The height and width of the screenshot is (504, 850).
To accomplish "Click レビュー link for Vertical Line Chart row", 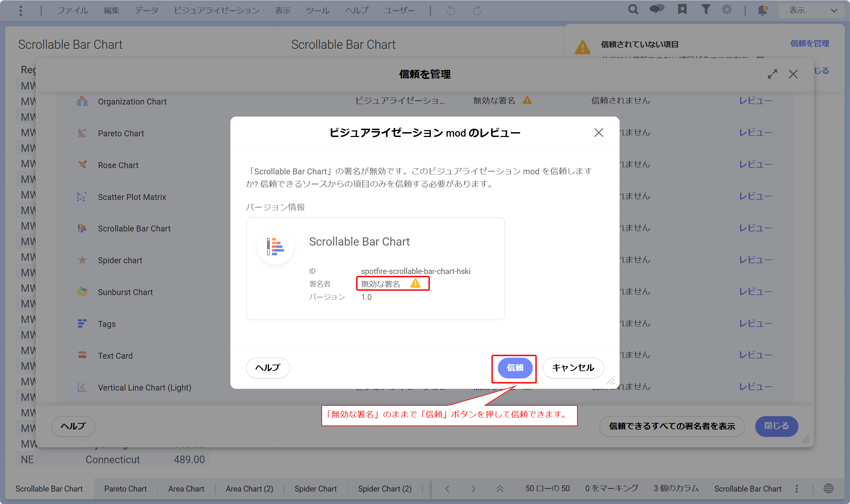I will (x=756, y=387).
